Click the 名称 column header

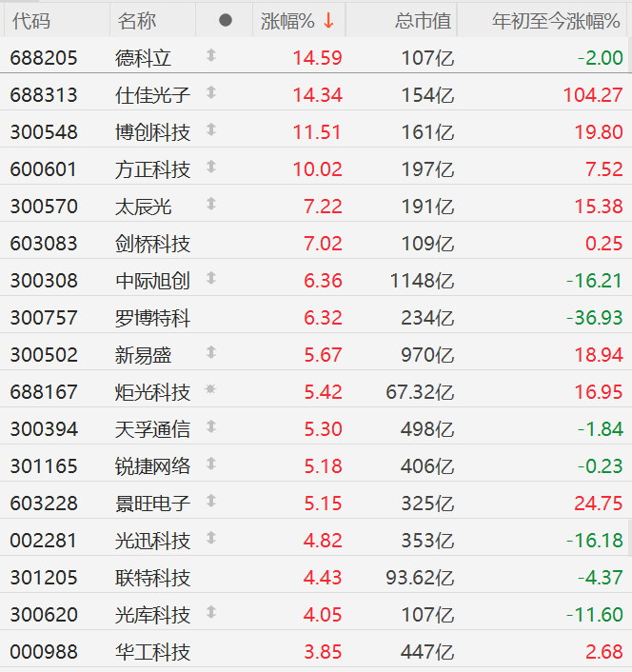[137, 21]
